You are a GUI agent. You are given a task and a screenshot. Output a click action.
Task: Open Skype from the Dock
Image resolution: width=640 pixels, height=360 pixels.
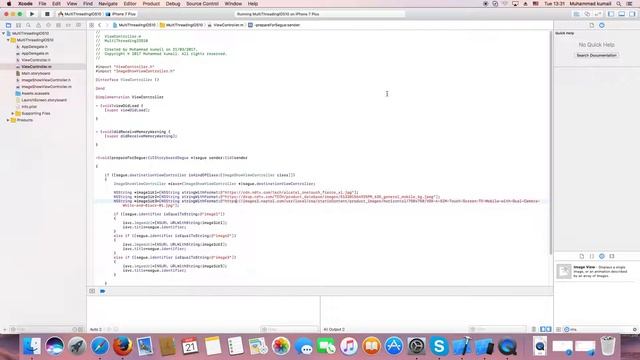(x=439, y=347)
